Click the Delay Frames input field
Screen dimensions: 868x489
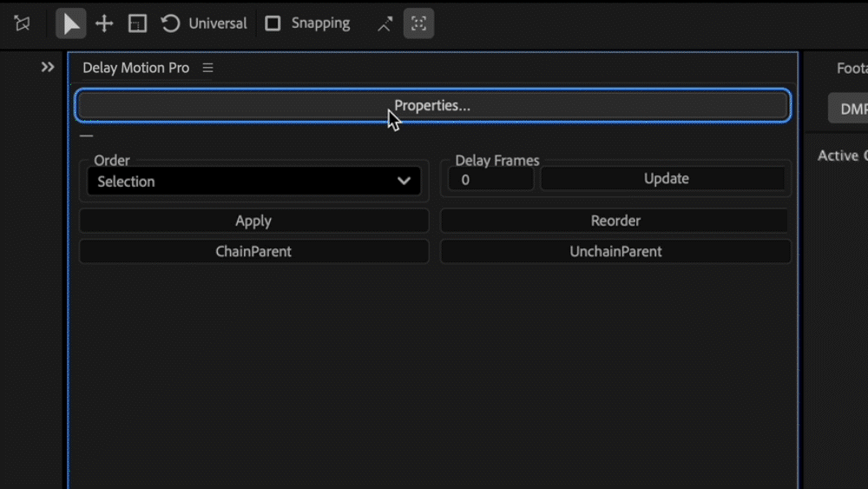490,180
